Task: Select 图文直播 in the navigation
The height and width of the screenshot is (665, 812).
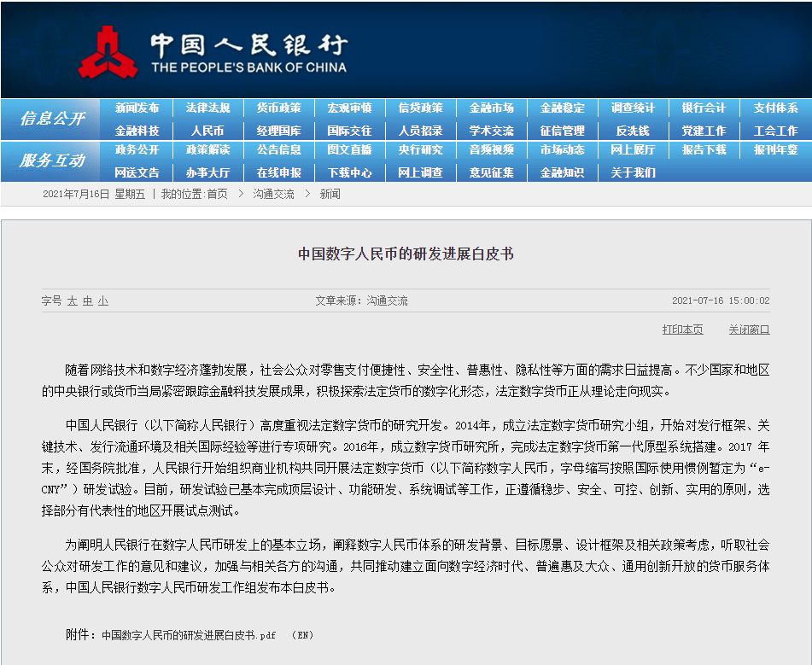Action: [x=349, y=149]
